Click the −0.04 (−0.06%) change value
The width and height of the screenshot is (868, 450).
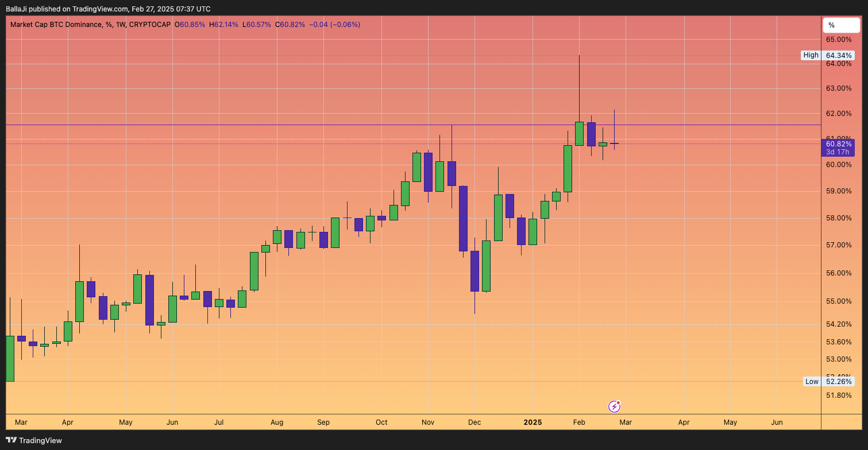[x=334, y=25]
